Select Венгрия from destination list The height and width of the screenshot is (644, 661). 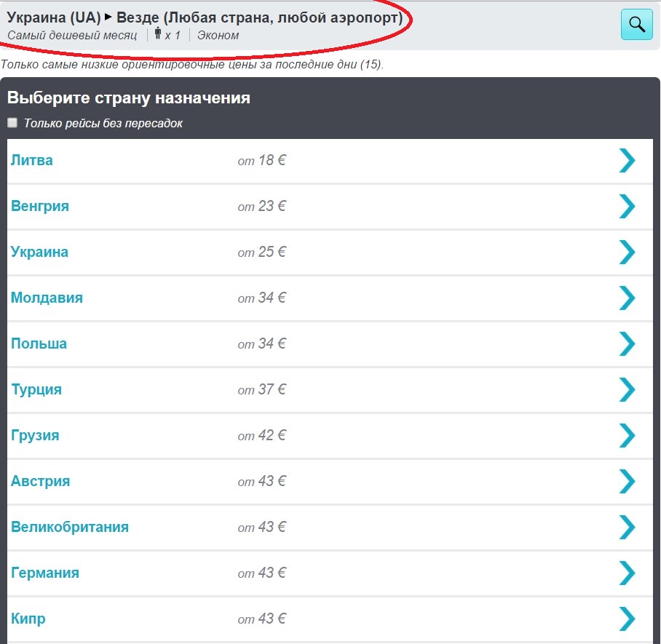(40, 206)
